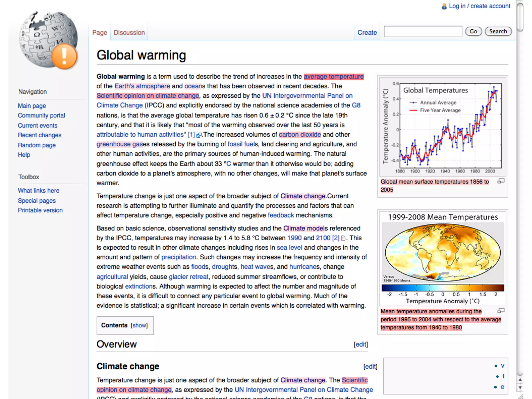Click the scrollbar up arrow
Screen dimensions: 532x399
coord(520,380)
